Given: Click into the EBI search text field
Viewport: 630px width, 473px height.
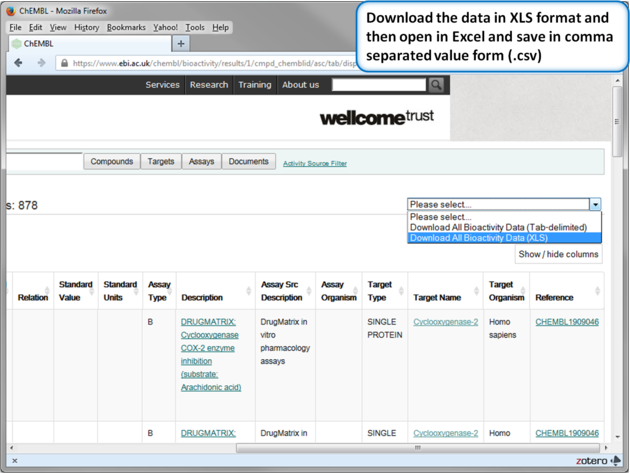Looking at the screenshot, I should pos(378,85).
